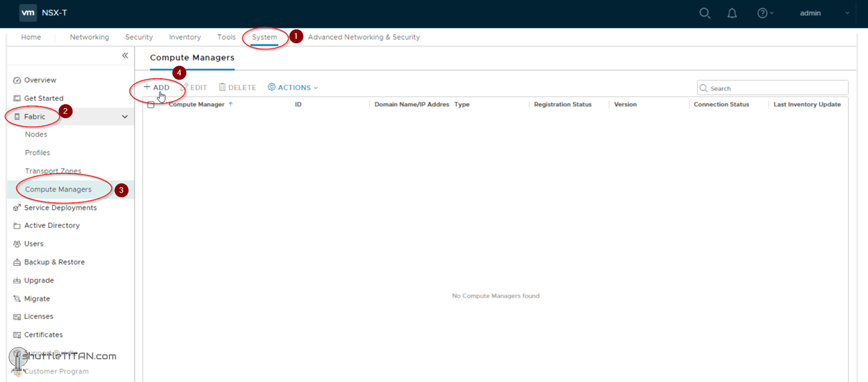Viewport: 868px width, 382px height.
Task: Open the ACTIONS dropdown menu
Action: pos(292,88)
